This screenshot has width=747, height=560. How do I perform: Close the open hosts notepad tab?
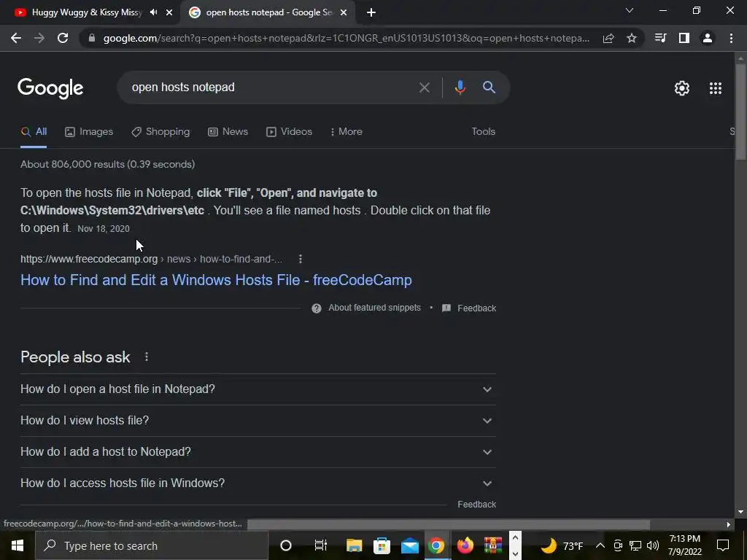(x=344, y=12)
